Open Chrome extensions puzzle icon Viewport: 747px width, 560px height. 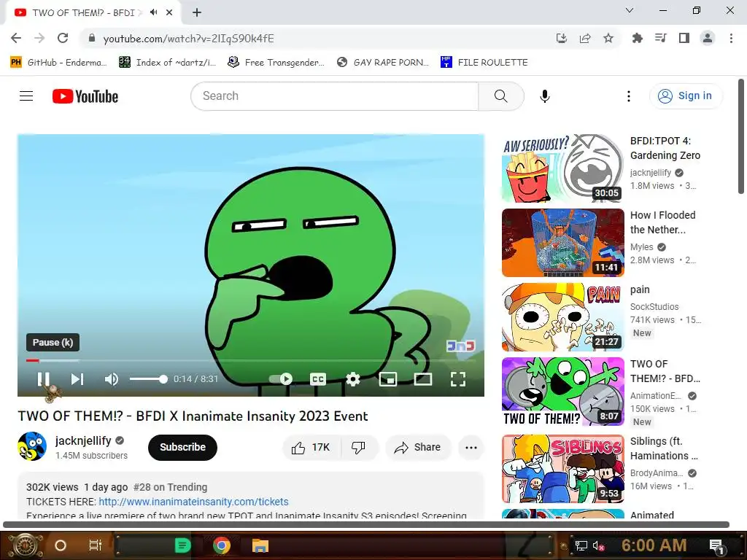[637, 38]
